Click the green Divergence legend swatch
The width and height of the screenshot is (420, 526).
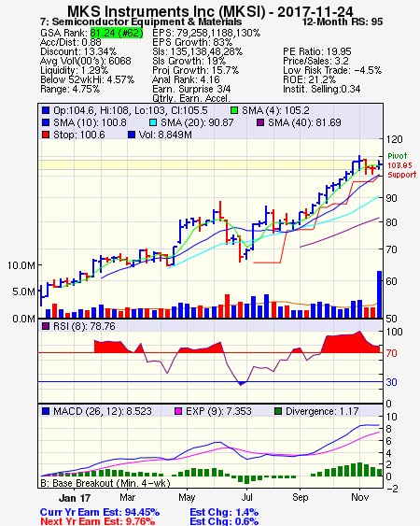(278, 411)
